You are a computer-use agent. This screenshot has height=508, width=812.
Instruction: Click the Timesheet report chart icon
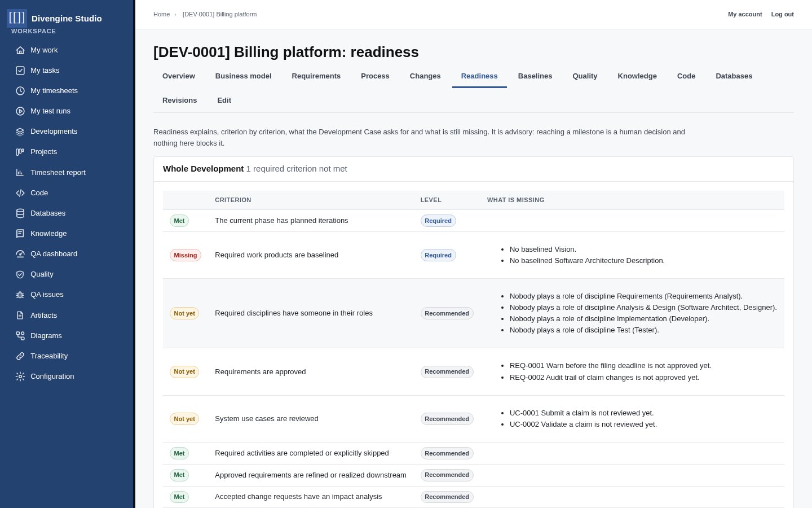[20, 173]
